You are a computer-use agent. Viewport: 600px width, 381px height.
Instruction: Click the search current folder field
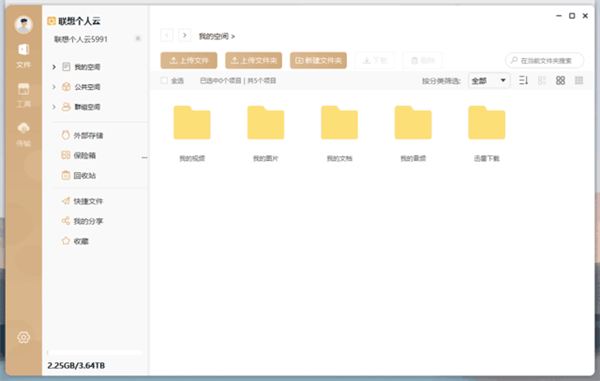coord(545,60)
